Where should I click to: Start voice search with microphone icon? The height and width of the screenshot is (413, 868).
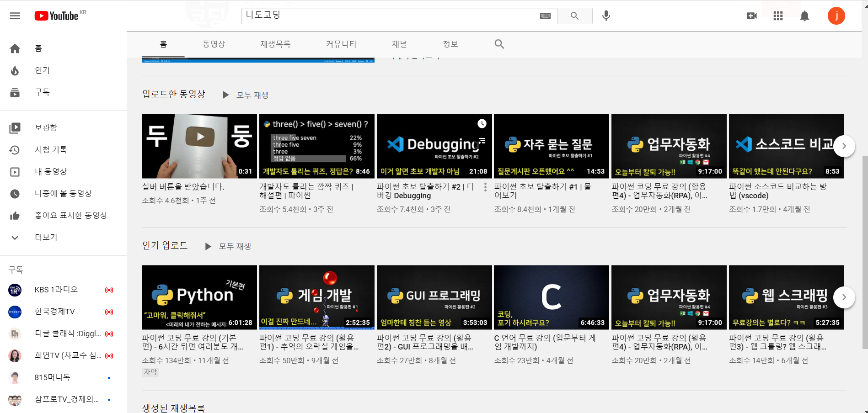coord(606,16)
